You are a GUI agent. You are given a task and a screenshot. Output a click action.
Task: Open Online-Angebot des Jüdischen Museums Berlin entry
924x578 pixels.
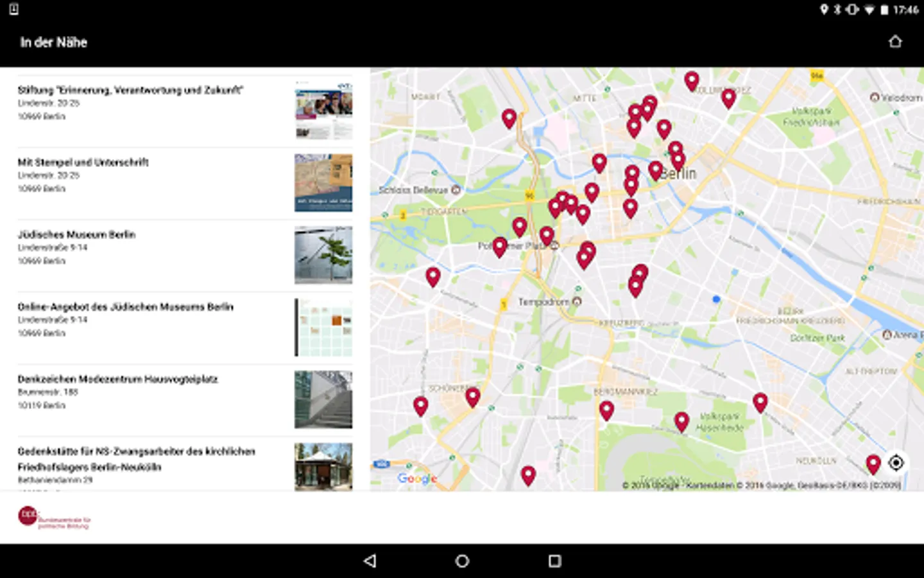click(x=185, y=328)
